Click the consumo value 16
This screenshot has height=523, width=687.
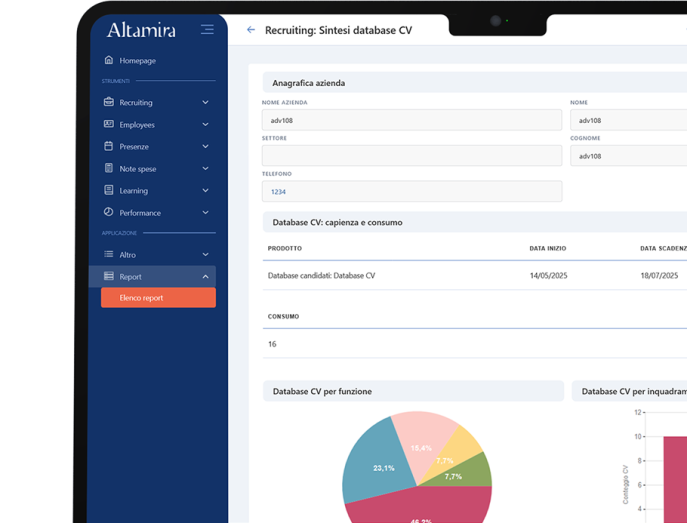point(272,344)
